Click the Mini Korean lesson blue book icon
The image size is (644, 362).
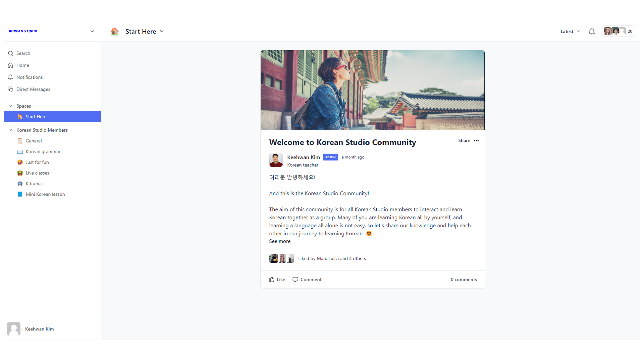coord(20,194)
